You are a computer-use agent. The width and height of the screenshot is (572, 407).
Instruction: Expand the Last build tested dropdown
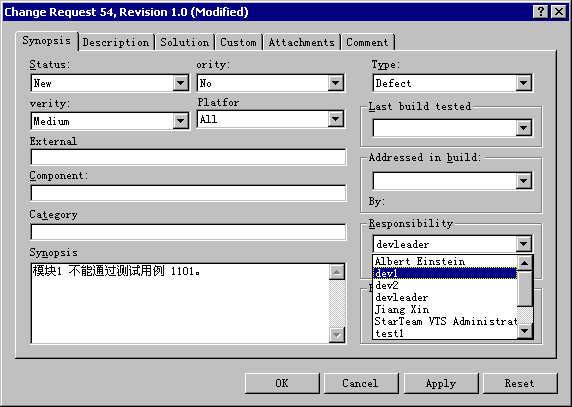pos(523,128)
